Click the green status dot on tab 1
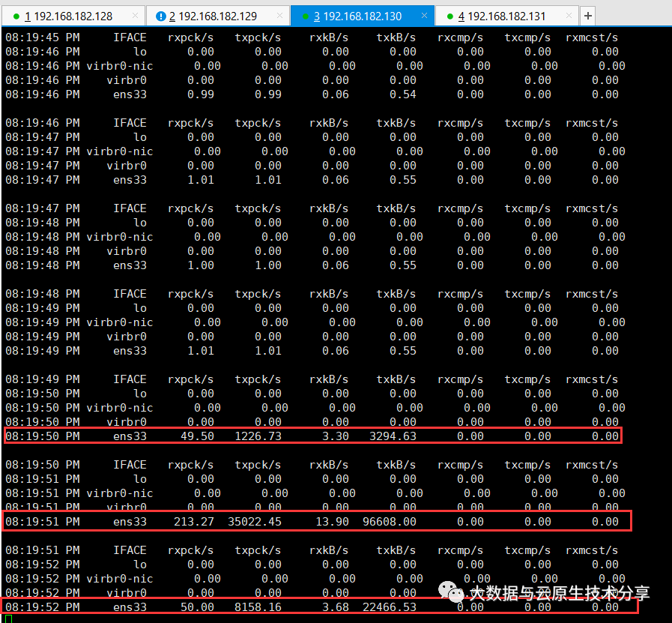Viewport: 672px width, 623px height. [x=16, y=16]
